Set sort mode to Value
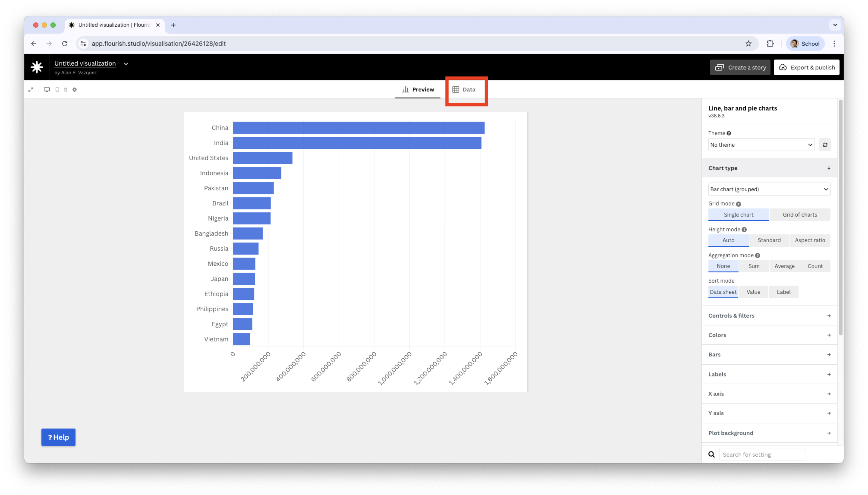The image size is (868, 495). coord(753,292)
